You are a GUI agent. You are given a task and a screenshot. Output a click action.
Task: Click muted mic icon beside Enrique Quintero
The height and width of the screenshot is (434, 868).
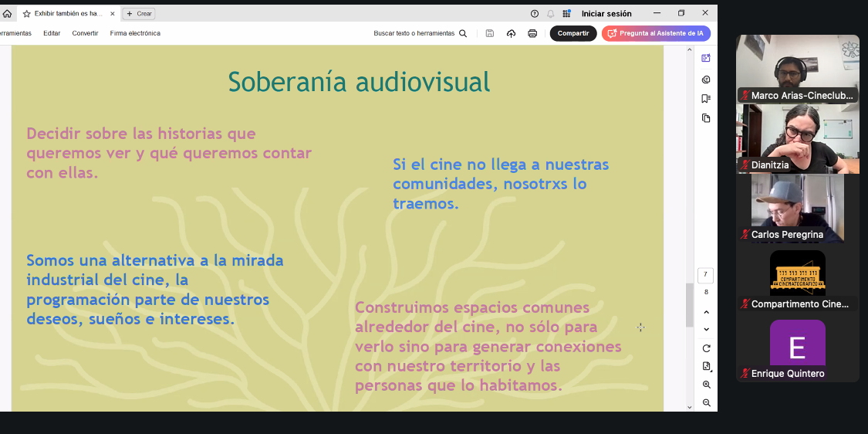(x=745, y=374)
